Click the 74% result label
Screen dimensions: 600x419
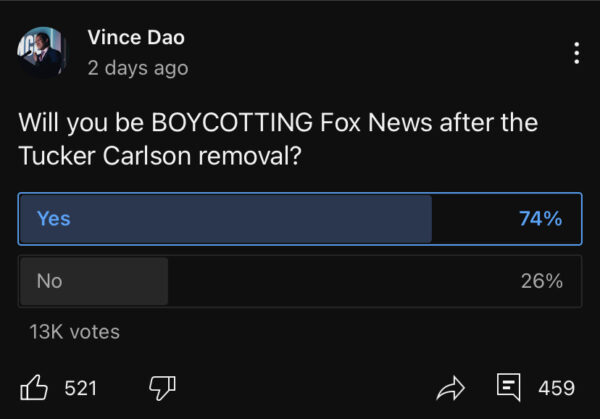[x=540, y=218]
